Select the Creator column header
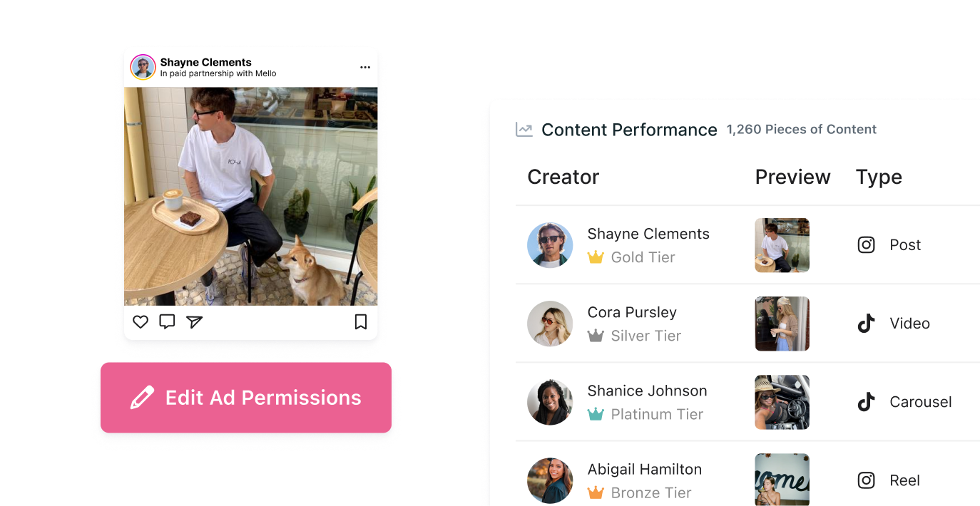Screen dimensions: 980x506 (563, 177)
